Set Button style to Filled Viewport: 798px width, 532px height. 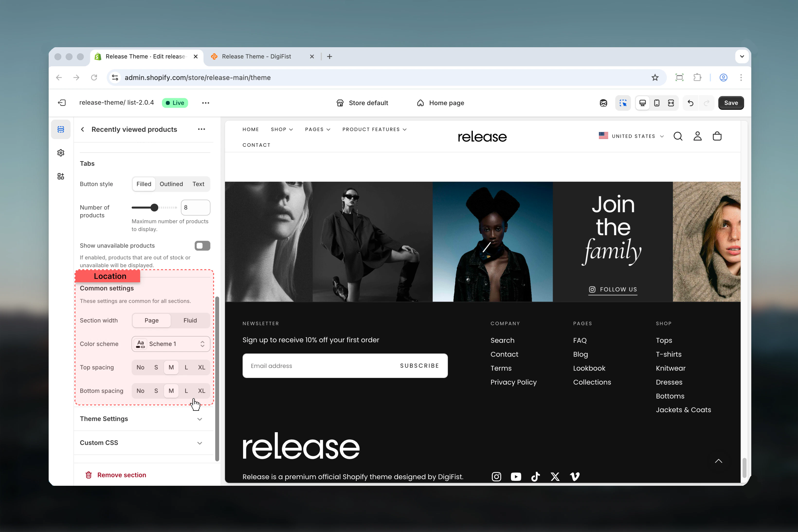(144, 184)
